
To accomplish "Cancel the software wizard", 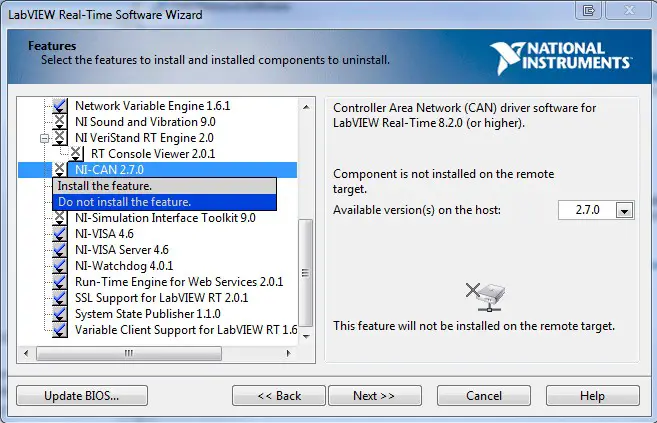I will point(484,396).
